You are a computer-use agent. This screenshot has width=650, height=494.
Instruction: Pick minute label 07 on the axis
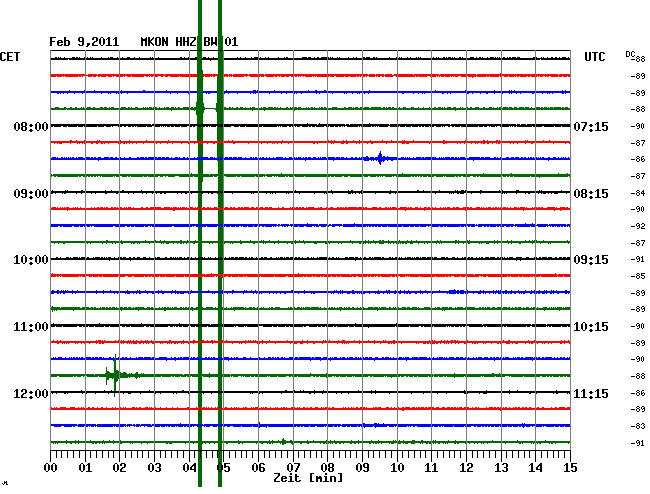point(293,468)
